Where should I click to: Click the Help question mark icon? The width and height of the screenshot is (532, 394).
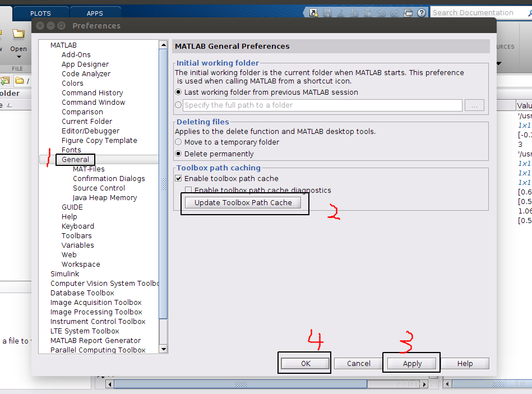pyautogui.click(x=420, y=13)
